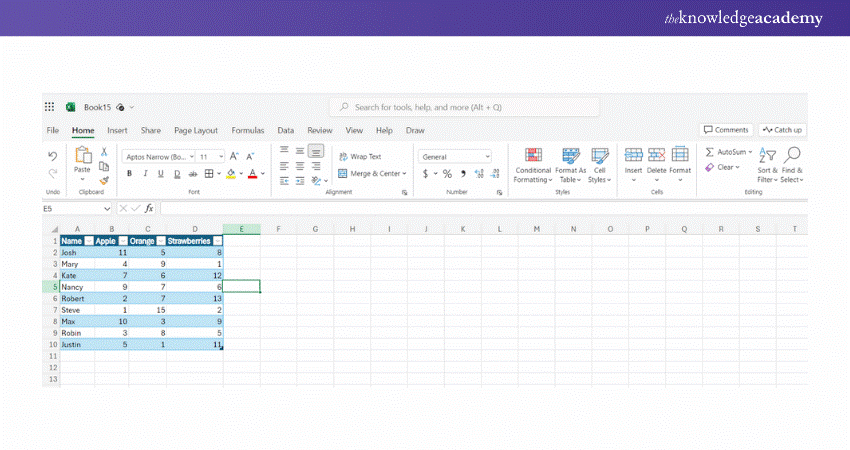Click the Catch up button
The image size is (850, 450).
click(x=782, y=130)
